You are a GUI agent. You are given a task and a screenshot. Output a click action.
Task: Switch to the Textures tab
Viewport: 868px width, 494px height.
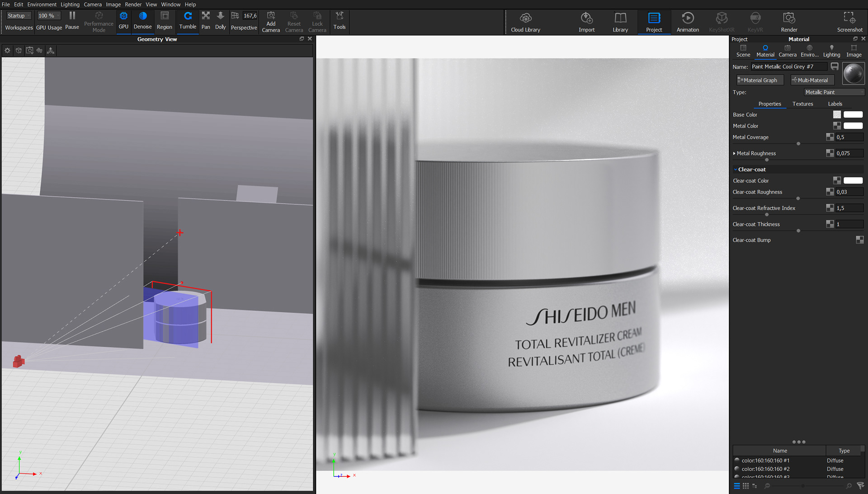click(802, 104)
